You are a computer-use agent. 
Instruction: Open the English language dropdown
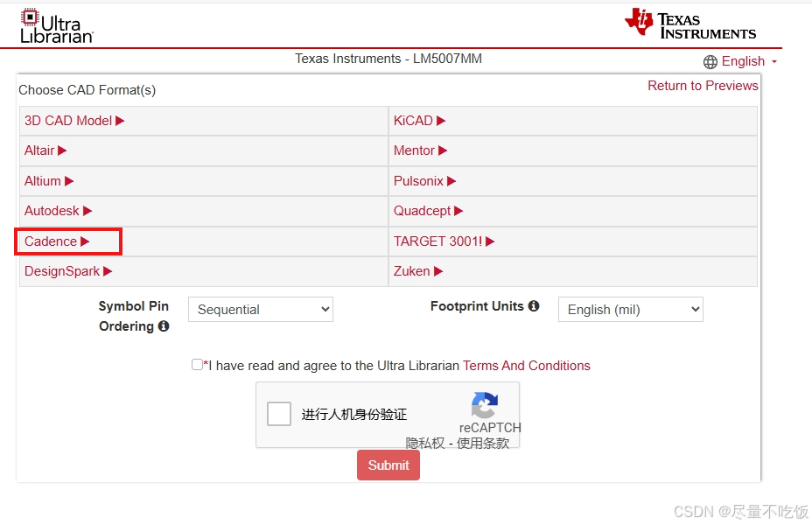coord(749,61)
